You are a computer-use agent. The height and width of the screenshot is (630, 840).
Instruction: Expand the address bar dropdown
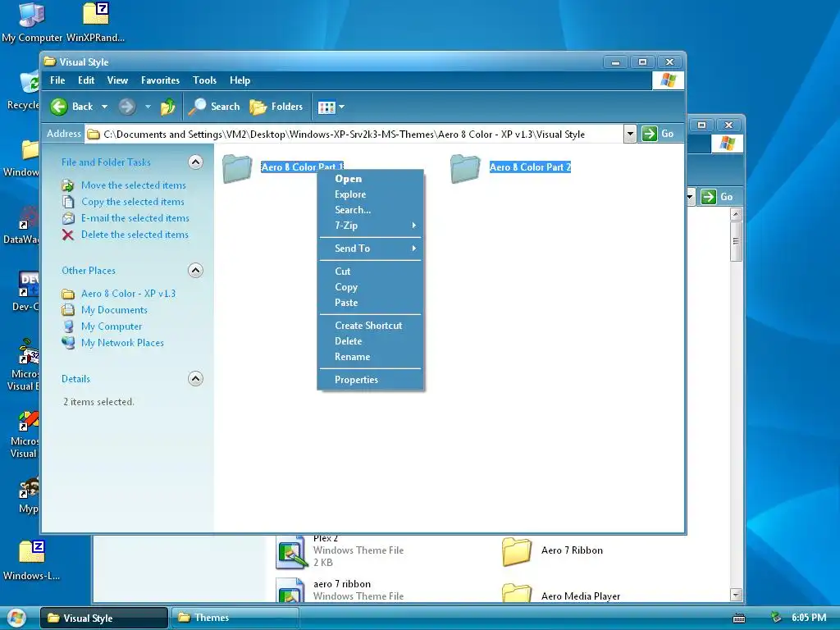[x=630, y=134]
